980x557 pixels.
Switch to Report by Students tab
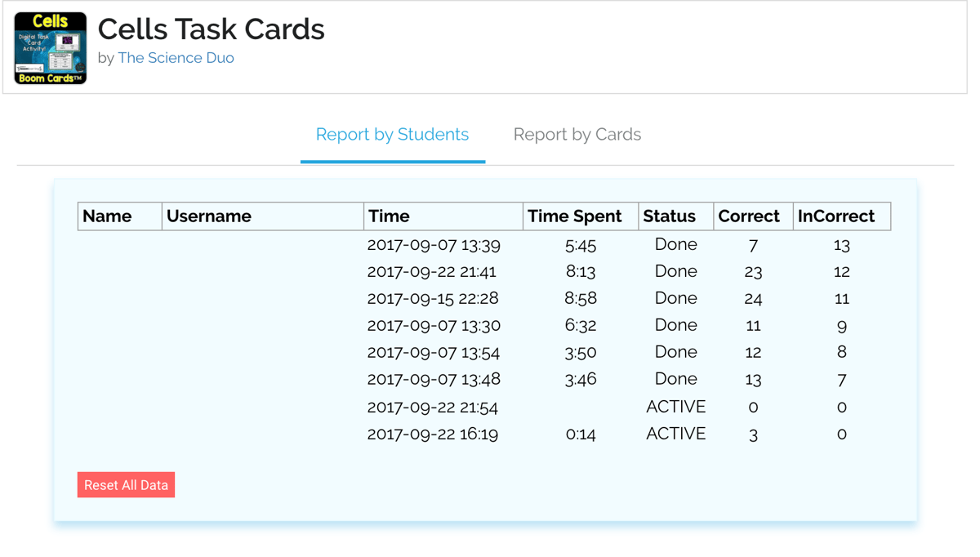392,135
